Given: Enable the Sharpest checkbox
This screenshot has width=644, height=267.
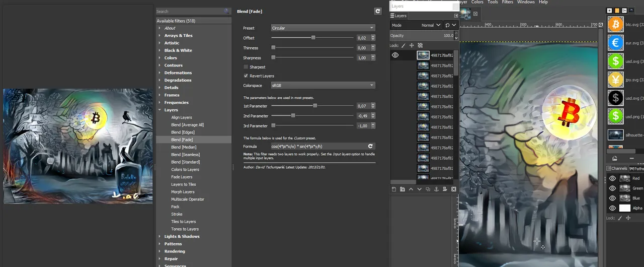Looking at the screenshot, I should (246, 66).
